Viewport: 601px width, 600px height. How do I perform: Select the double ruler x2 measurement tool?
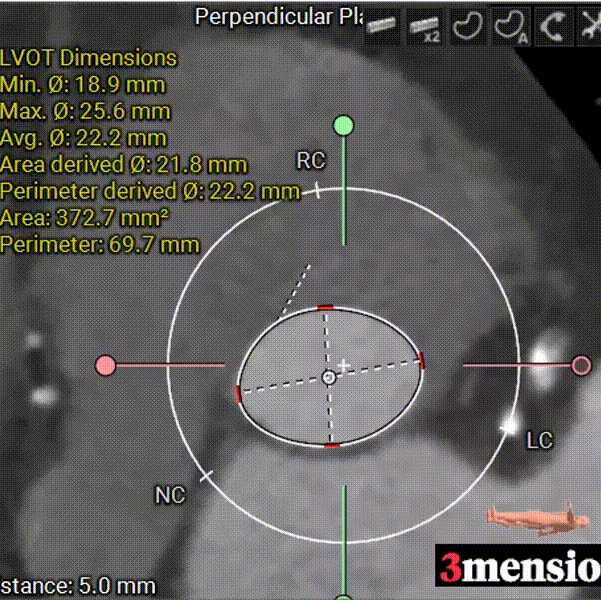click(424, 28)
